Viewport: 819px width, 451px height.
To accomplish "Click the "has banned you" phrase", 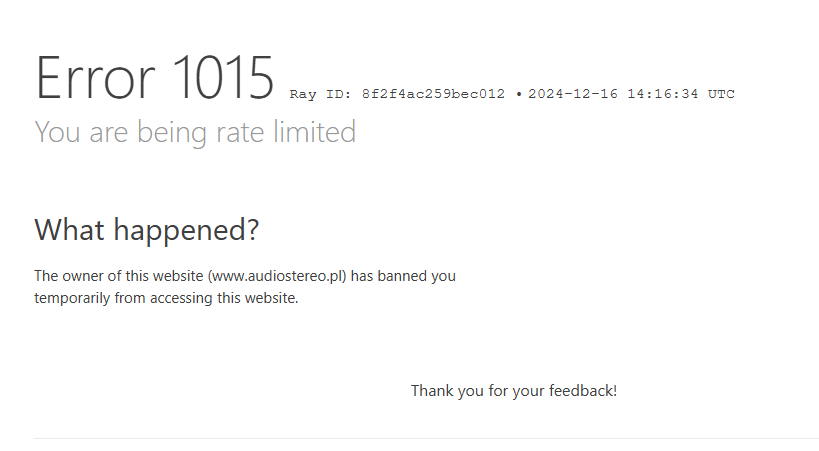I will pyautogui.click(x=403, y=276).
